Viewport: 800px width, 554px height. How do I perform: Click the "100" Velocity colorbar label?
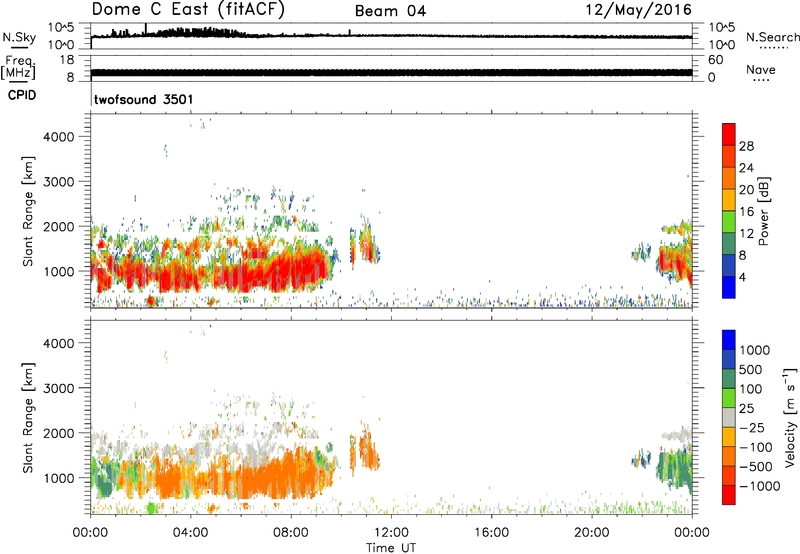750,389
